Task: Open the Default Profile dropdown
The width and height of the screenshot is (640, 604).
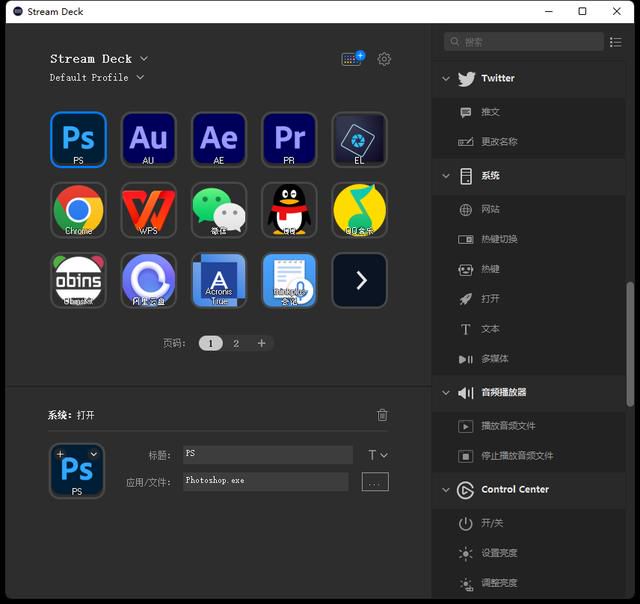Action: pos(97,77)
